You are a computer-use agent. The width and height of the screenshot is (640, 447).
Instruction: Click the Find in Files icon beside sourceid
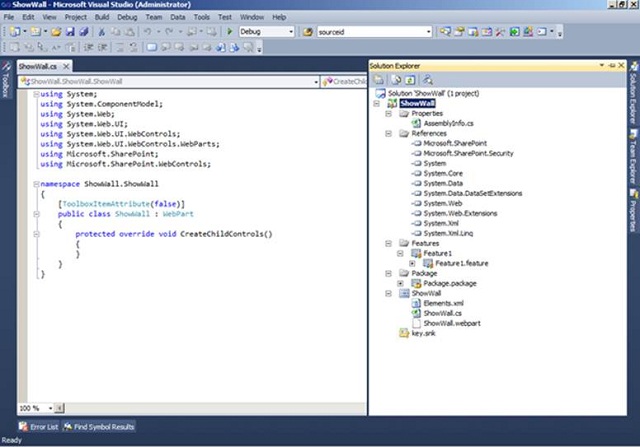click(x=308, y=32)
